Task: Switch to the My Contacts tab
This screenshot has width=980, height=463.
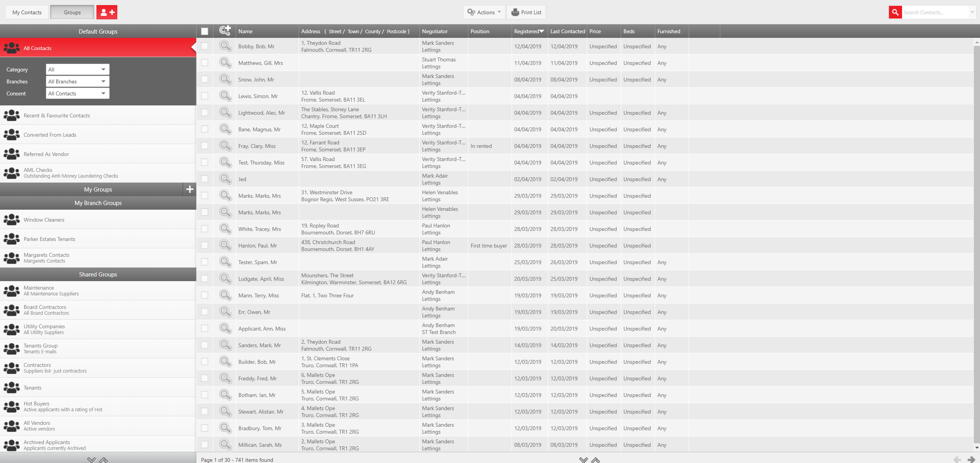Action: [27, 12]
